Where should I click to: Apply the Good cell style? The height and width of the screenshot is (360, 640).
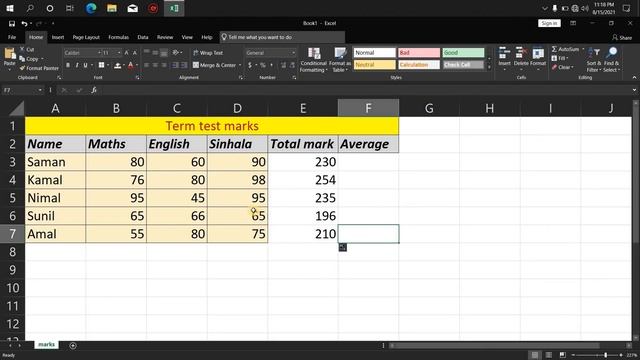click(463, 53)
